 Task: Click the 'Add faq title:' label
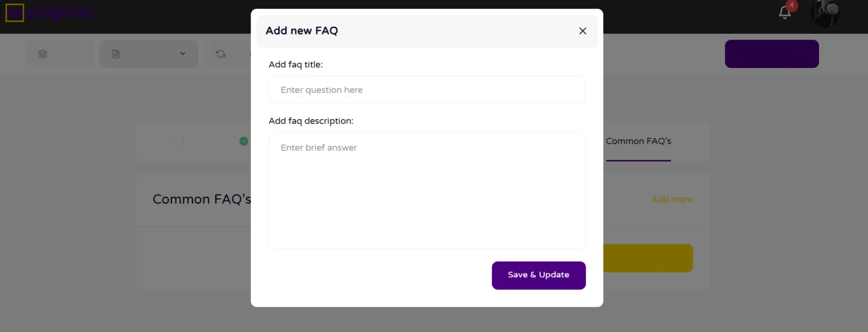coord(296,65)
